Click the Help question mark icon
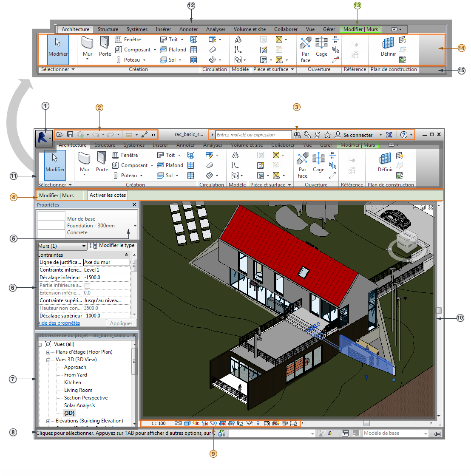 point(403,135)
